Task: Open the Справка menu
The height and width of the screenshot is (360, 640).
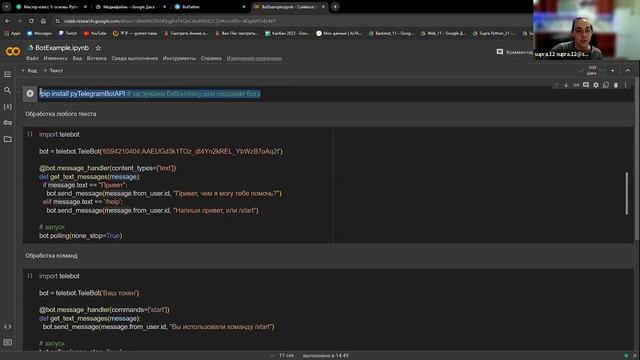Action: pos(211,58)
